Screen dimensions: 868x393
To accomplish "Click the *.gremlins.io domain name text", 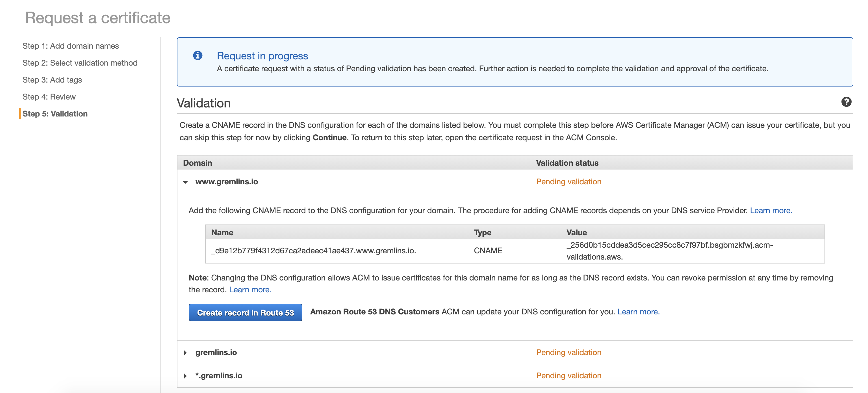I will click(x=219, y=376).
